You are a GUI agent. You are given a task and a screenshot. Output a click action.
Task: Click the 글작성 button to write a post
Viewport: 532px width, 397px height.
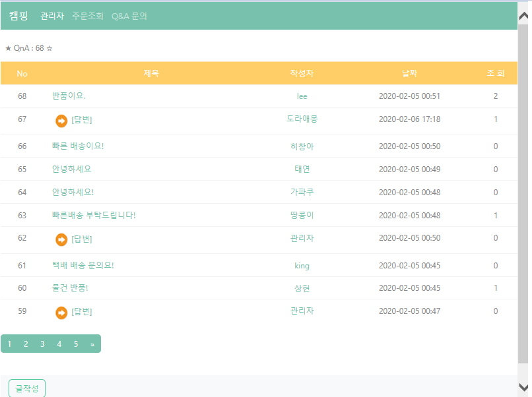tap(26, 388)
